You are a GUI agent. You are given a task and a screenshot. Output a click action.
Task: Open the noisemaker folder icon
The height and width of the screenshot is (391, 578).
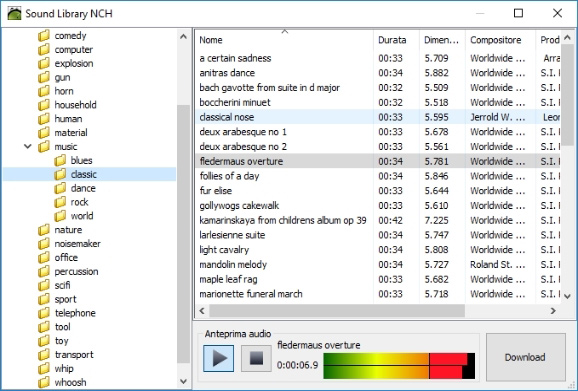pyautogui.click(x=44, y=244)
